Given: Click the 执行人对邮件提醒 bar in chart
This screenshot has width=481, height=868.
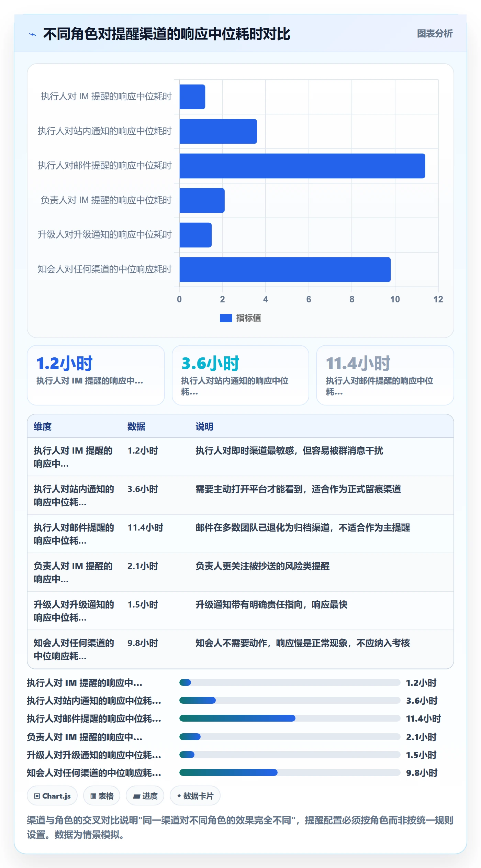Looking at the screenshot, I should [x=302, y=166].
